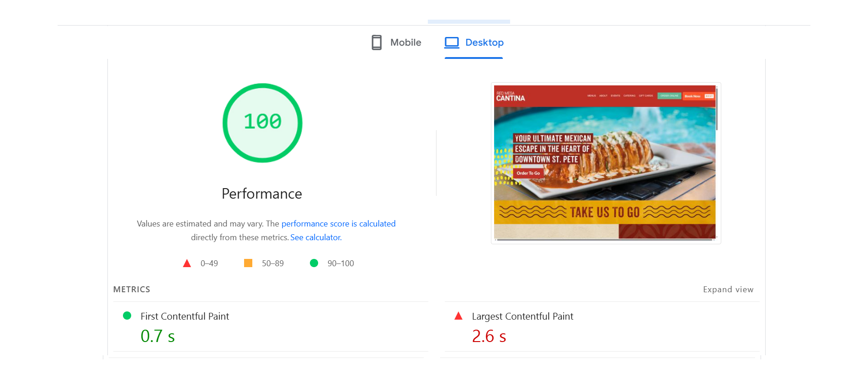Click red warning triangle beside Largest Contentful Paint
This screenshot has height=379, width=868.
[458, 316]
